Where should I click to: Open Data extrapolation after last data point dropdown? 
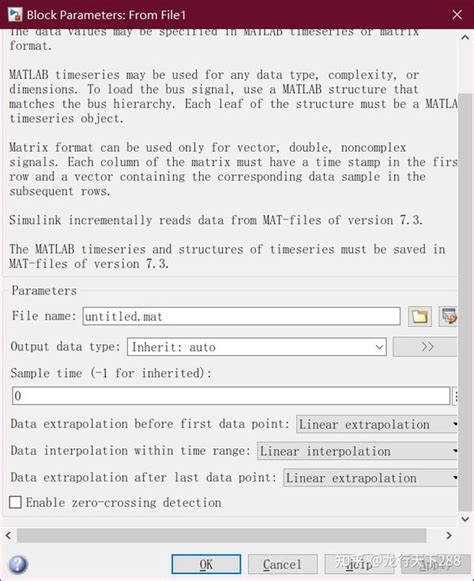coord(371,478)
